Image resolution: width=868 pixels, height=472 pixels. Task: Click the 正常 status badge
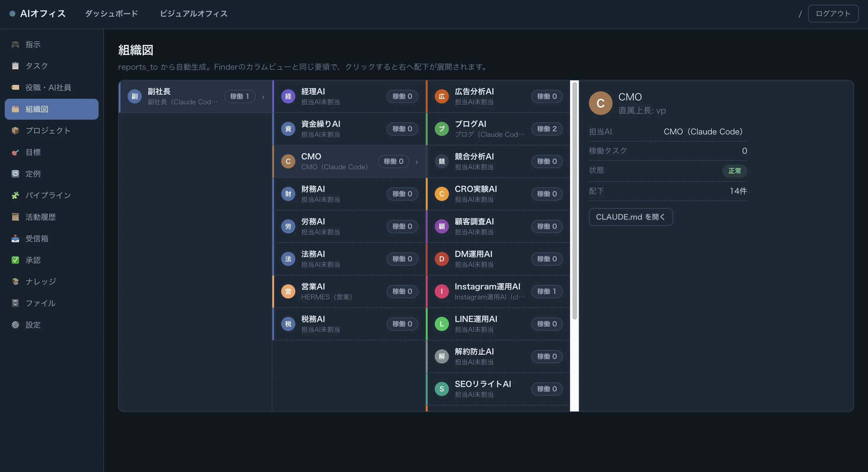[735, 171]
